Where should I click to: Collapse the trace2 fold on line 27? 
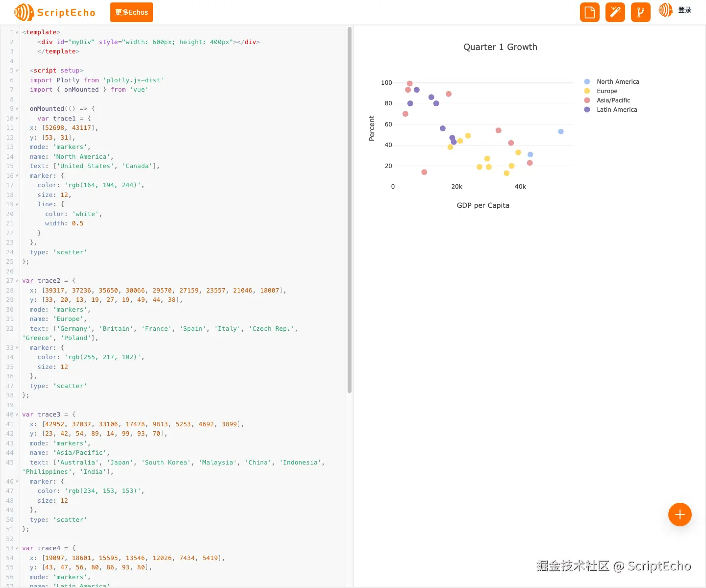[17, 281]
